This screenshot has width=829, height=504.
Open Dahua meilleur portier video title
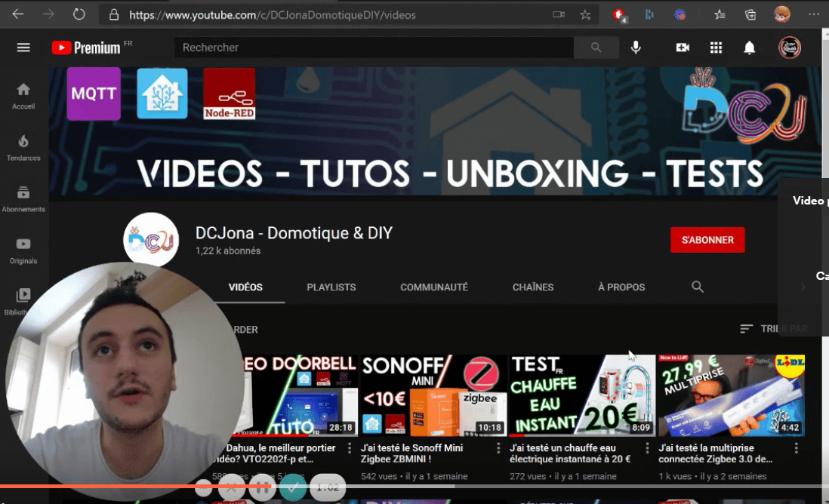[x=280, y=453]
